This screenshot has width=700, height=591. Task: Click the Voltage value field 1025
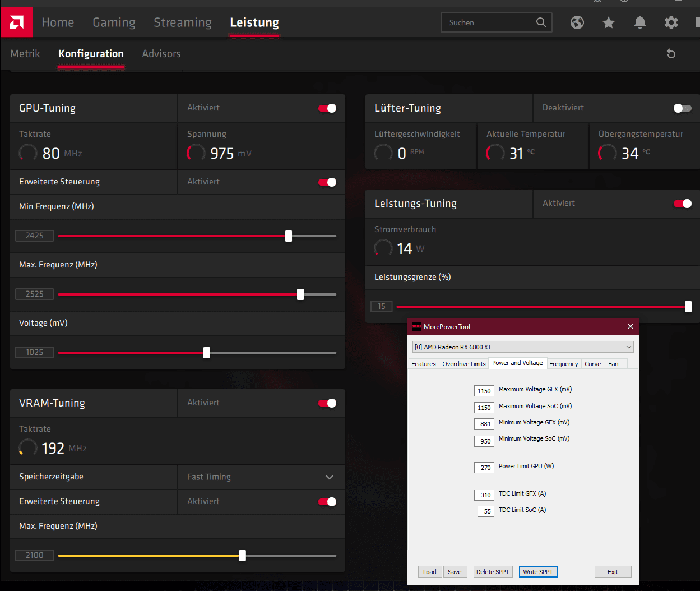[35, 352]
